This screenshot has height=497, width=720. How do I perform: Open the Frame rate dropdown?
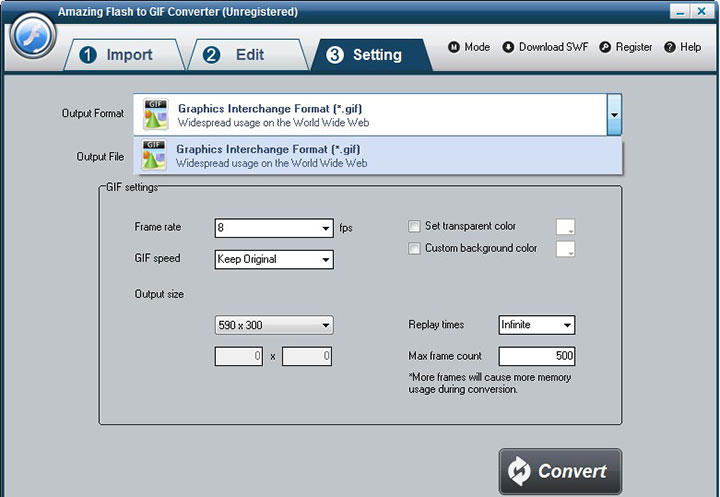(274, 228)
